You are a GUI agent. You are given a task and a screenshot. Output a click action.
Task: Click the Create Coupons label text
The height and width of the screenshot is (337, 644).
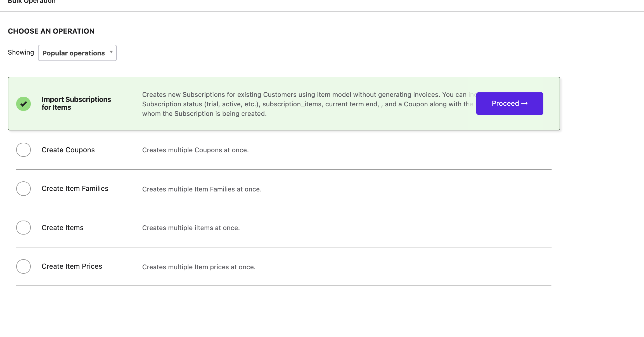pyautogui.click(x=68, y=150)
